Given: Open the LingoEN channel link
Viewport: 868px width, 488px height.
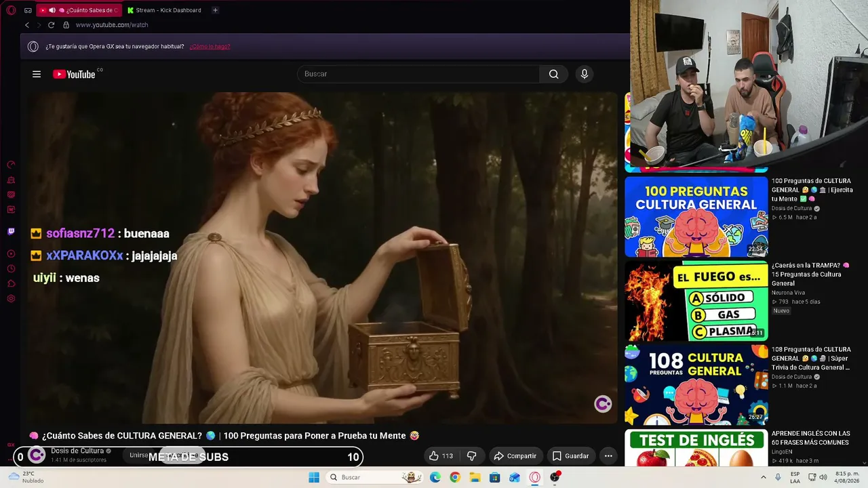Looking at the screenshot, I should (782, 451).
